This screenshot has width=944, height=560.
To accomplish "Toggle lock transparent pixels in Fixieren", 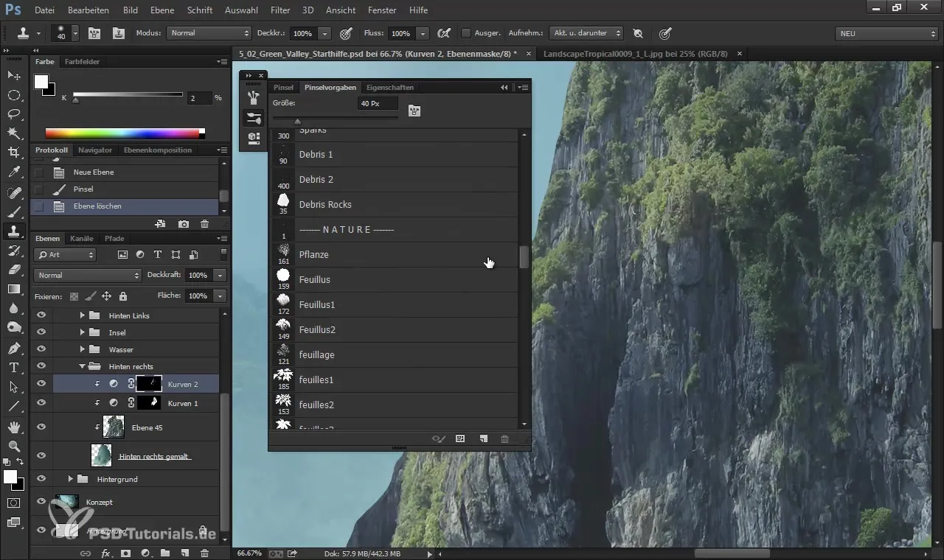I will point(74,295).
